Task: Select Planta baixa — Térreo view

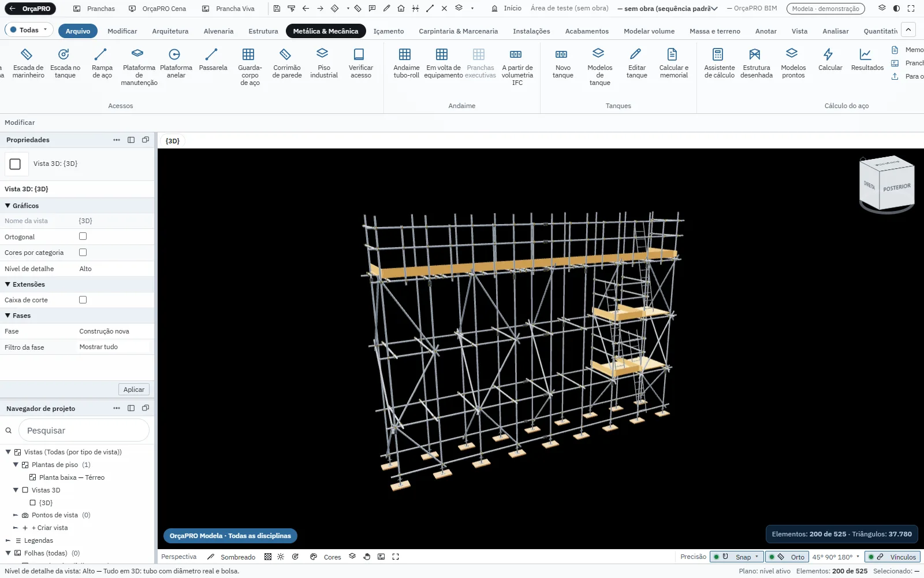Action: click(x=72, y=477)
